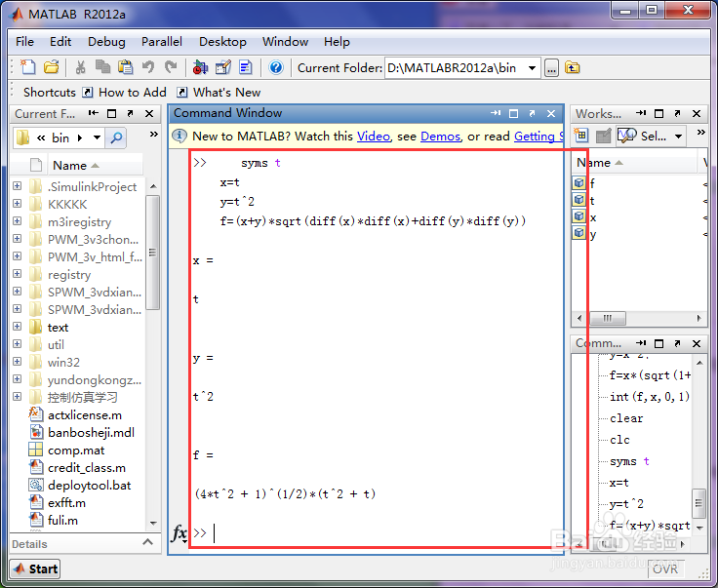Click the fx function browser icon

point(179,533)
